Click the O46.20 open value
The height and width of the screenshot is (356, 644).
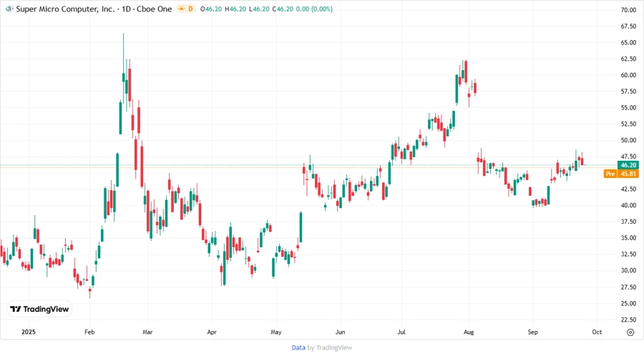(211, 9)
